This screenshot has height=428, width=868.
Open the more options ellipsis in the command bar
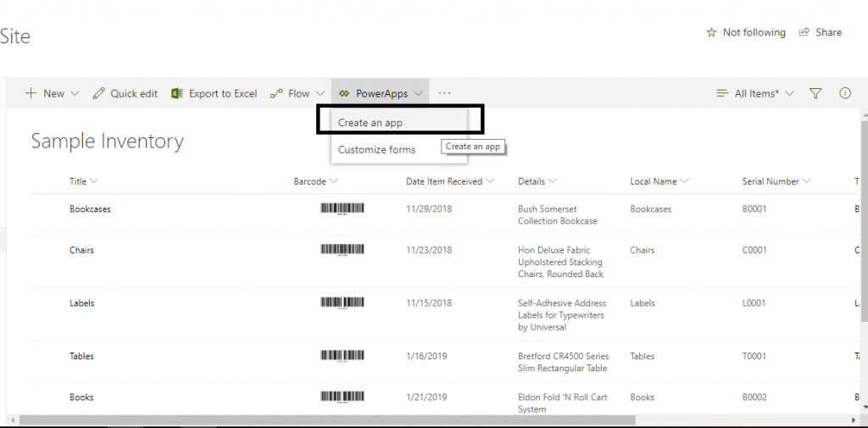coord(444,93)
